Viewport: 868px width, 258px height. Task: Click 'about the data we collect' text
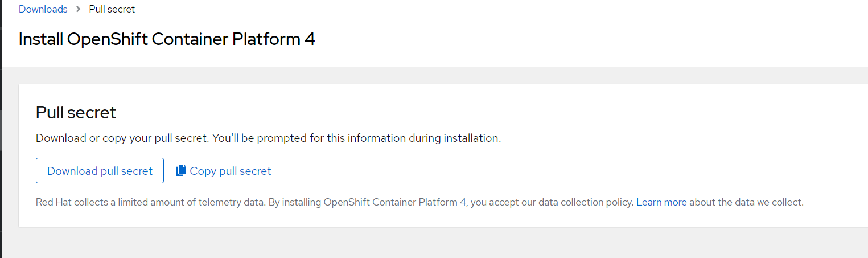point(747,202)
